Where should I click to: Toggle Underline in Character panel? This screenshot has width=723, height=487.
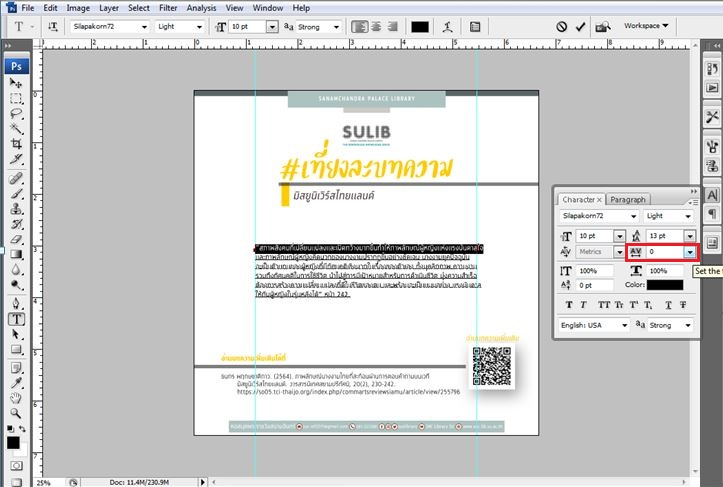point(668,305)
